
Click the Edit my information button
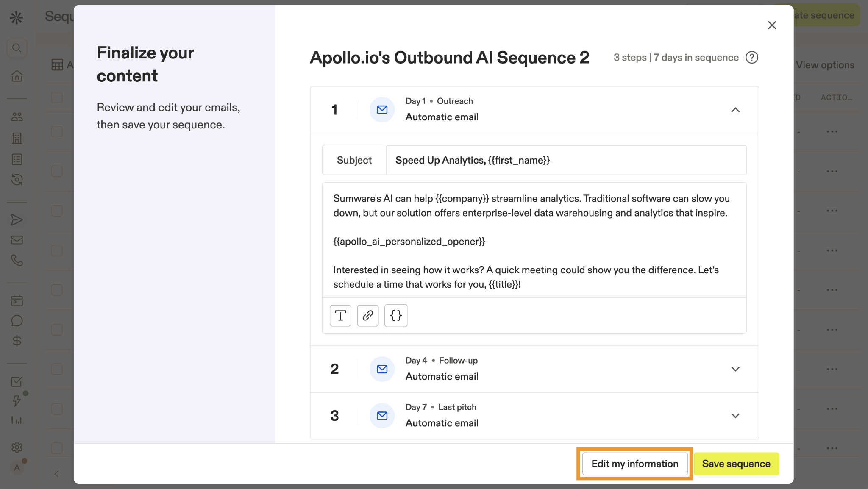[x=634, y=464]
